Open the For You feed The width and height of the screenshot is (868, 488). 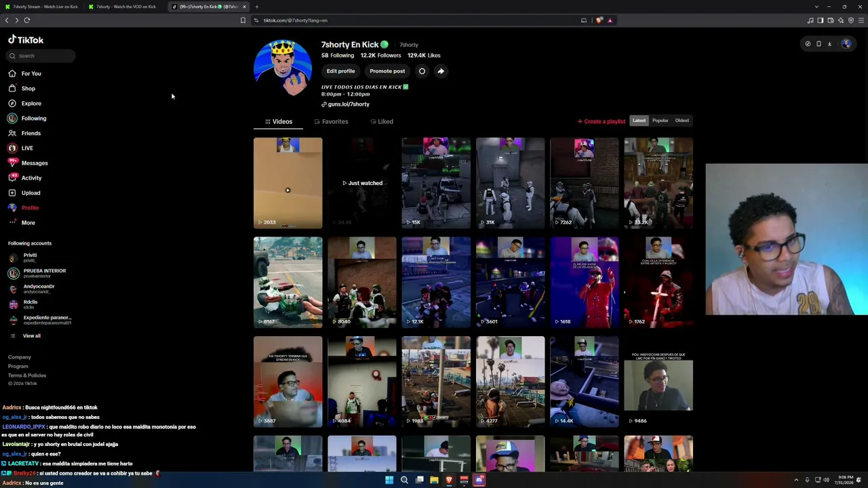(x=25, y=73)
